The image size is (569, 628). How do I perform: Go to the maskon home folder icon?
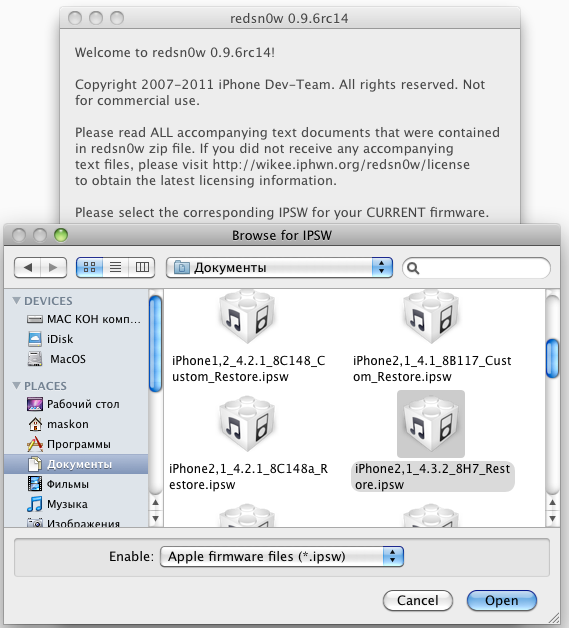[x=35, y=424]
